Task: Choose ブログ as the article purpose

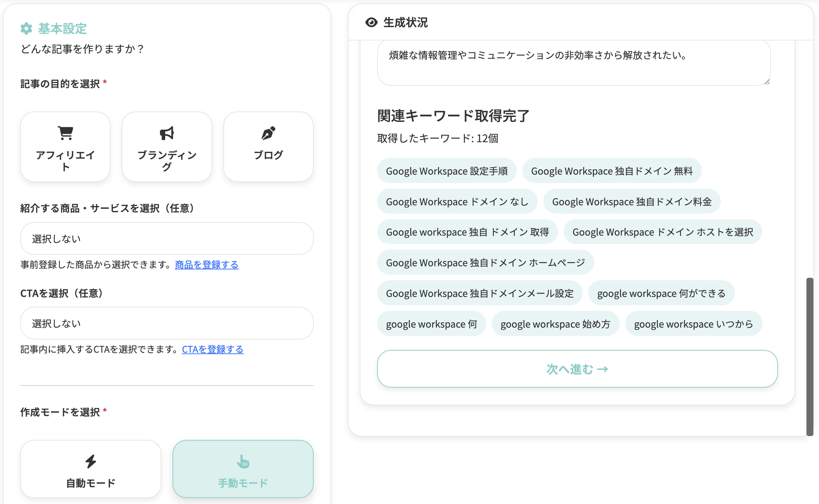Action: (x=268, y=146)
